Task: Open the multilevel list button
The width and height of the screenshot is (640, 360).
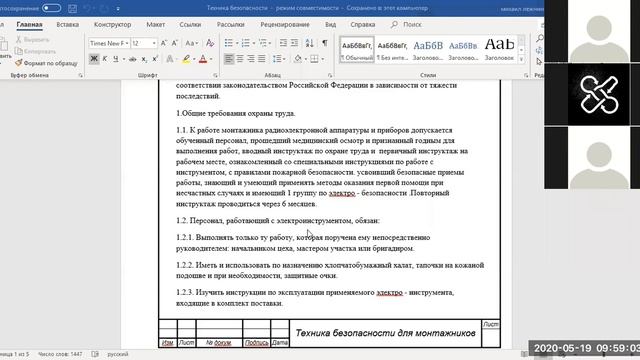Action: (x=263, y=43)
